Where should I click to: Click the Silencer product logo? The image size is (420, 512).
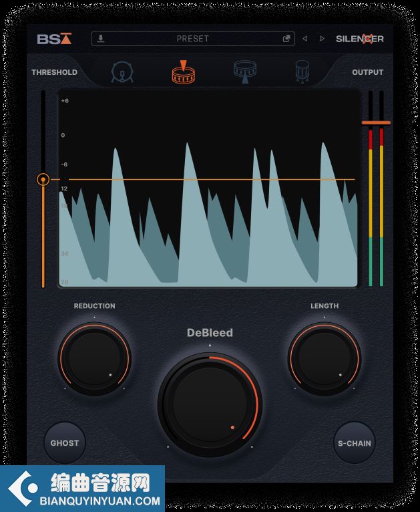(360, 39)
